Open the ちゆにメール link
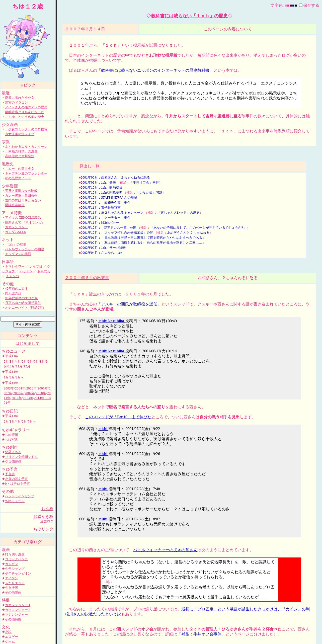Image resolution: width=322 pixels, height=644 pixels. pyautogui.click(x=15, y=501)
